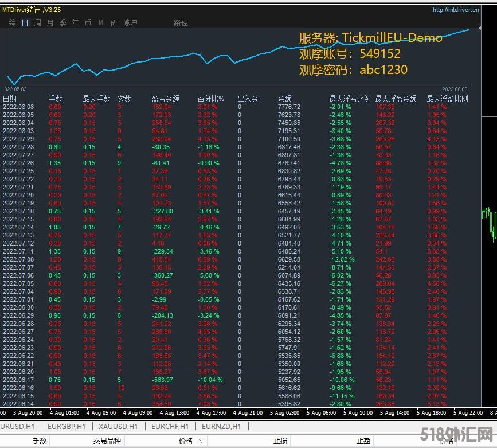Screen dimensions: 497x448
Task: Open the mtdriver.cn website link
Action: tap(456, 10)
